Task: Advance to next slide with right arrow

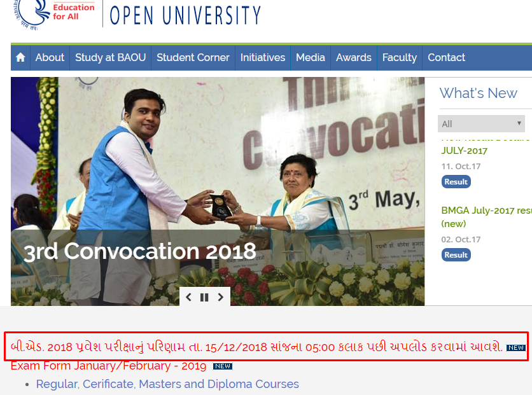Action: click(x=221, y=297)
